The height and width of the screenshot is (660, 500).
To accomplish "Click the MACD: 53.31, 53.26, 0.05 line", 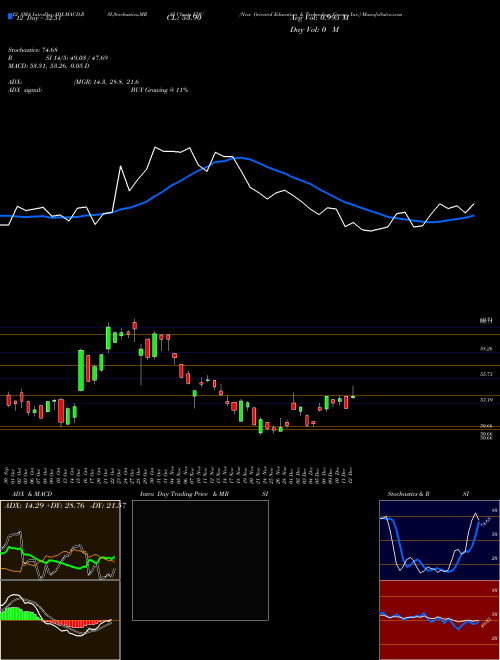I will [48, 66].
